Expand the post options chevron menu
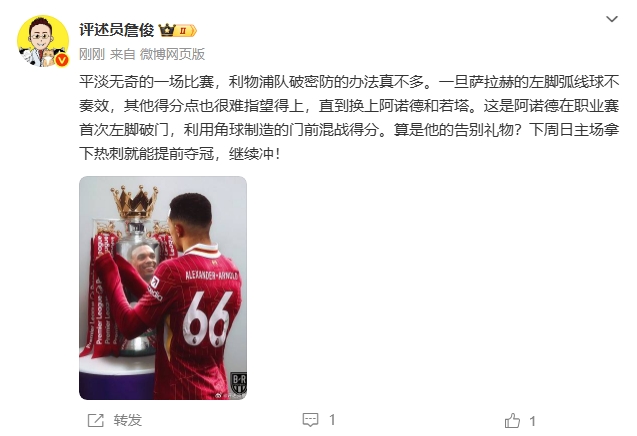 coord(612,19)
